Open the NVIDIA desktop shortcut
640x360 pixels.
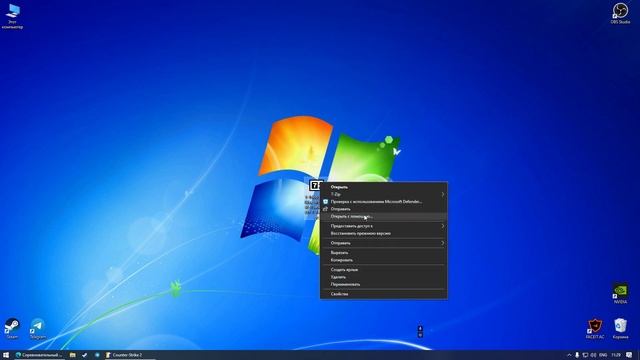point(620,293)
